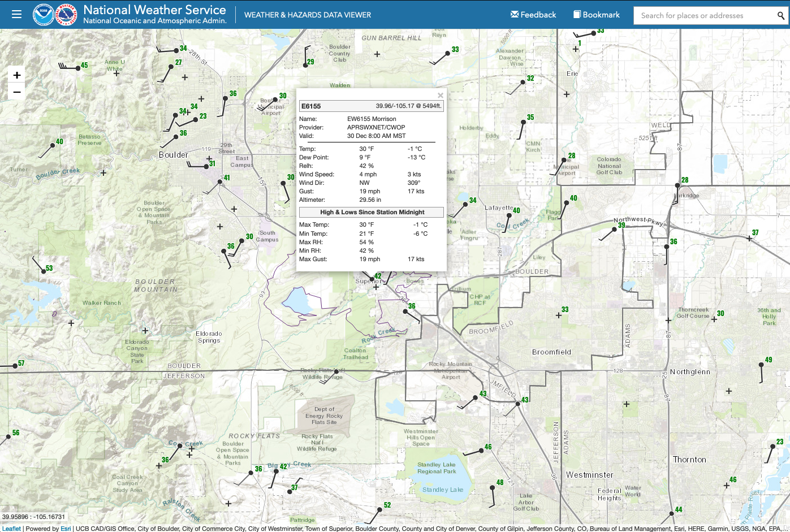Viewport: 790px width, 532px height.
Task: Open the Bookmark option
Action: (x=597, y=15)
